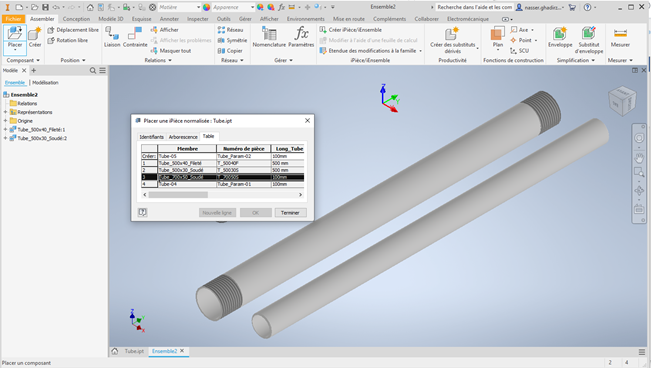Select table row Tube-04

pyautogui.click(x=223, y=184)
